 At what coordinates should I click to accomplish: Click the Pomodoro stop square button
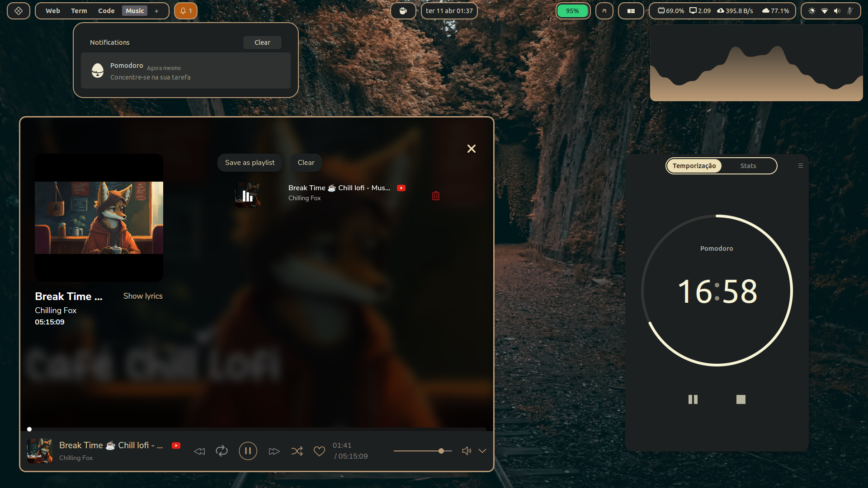[741, 399]
